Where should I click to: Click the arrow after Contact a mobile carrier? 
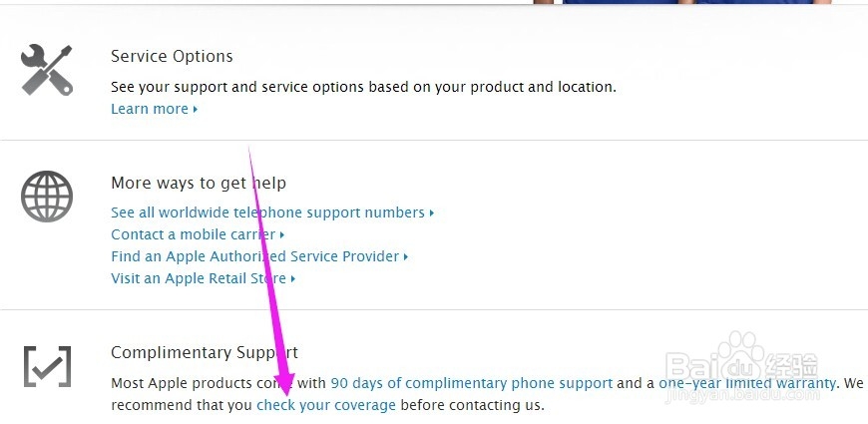(x=282, y=235)
